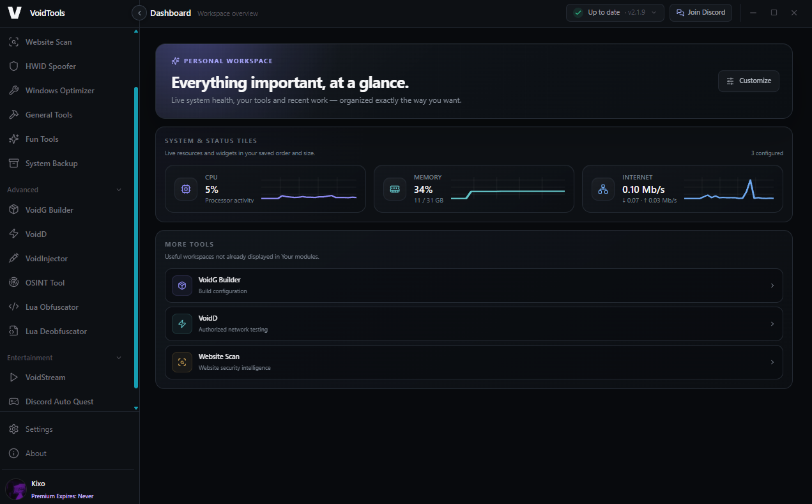Click the VoidG Builder icon in More Tools
The height and width of the screenshot is (504, 812).
pos(182,286)
